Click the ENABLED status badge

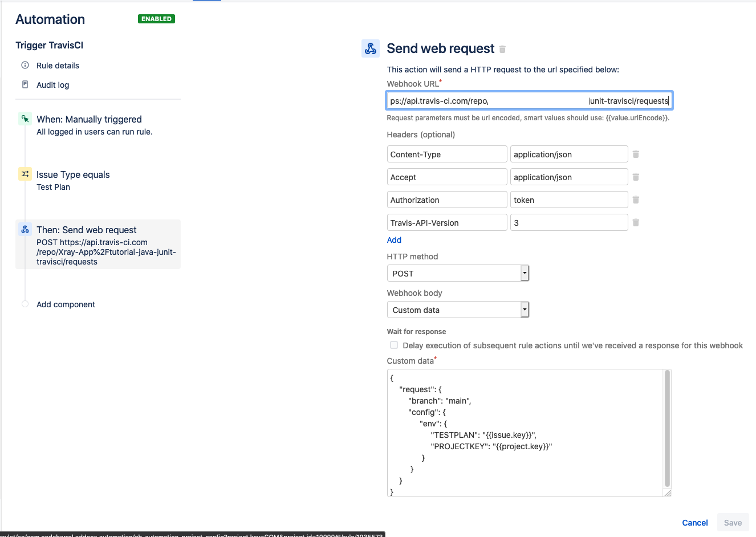coord(156,19)
